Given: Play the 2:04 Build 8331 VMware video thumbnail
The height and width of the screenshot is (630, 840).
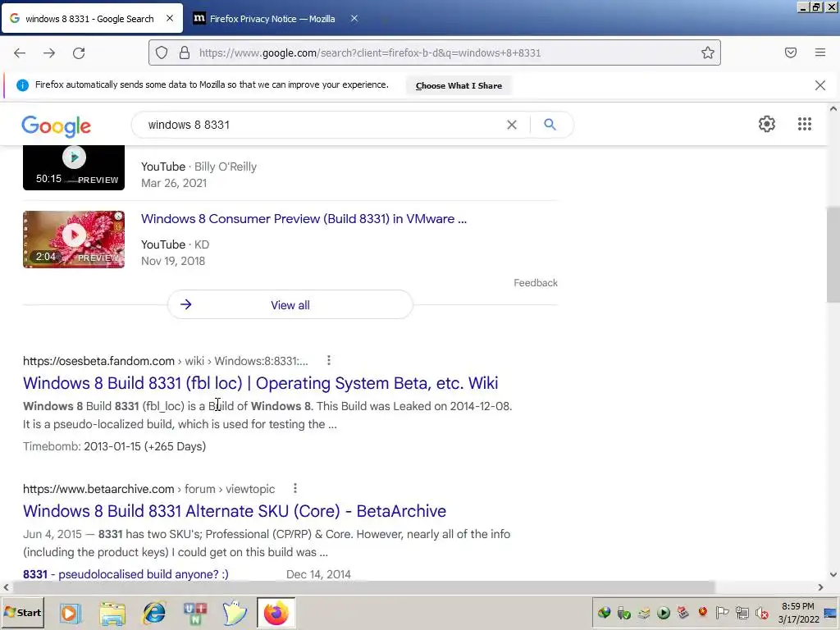Looking at the screenshot, I should click(x=74, y=239).
